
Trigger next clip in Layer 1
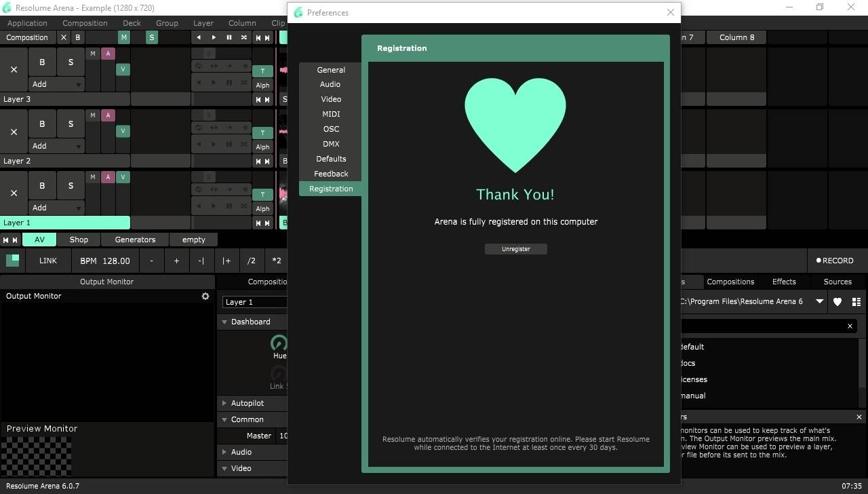pyautogui.click(x=267, y=223)
